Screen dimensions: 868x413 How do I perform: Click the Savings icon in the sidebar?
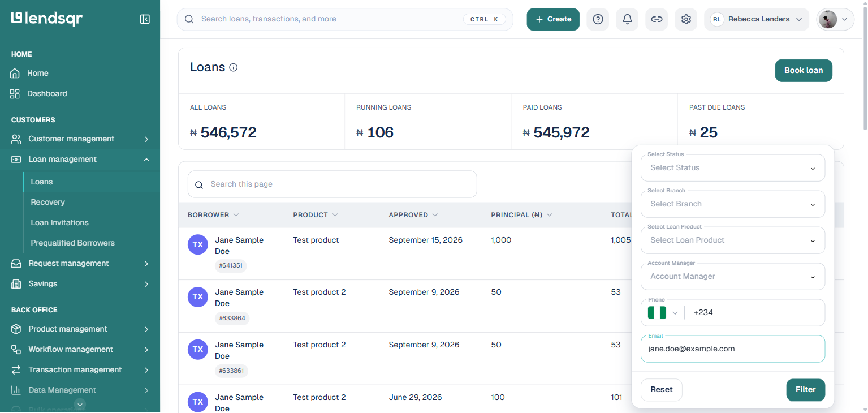pyautogui.click(x=16, y=283)
